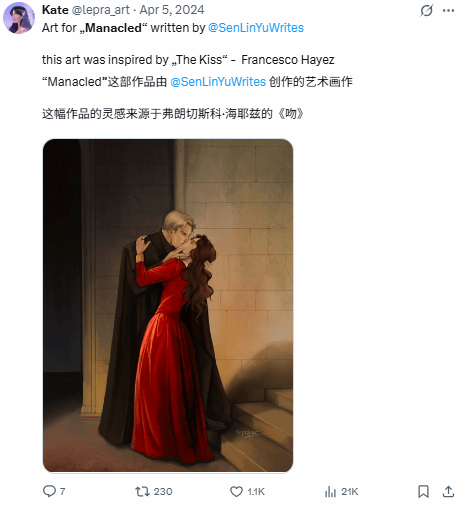Open @SenLinYuWrites mention in first line
This screenshot has height=505, width=465.
point(256,28)
